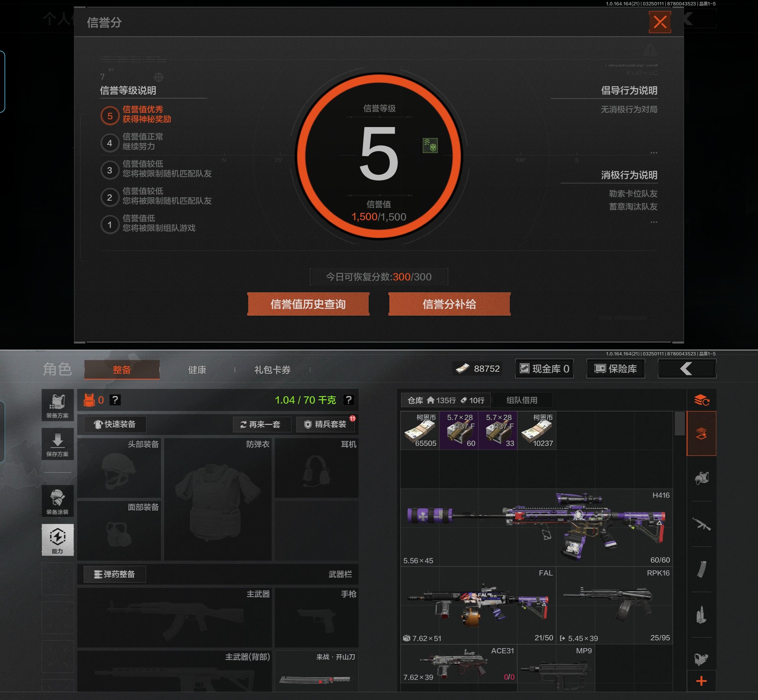Click the rifle filter icon in sidebar
758x700 pixels.
pos(701,524)
